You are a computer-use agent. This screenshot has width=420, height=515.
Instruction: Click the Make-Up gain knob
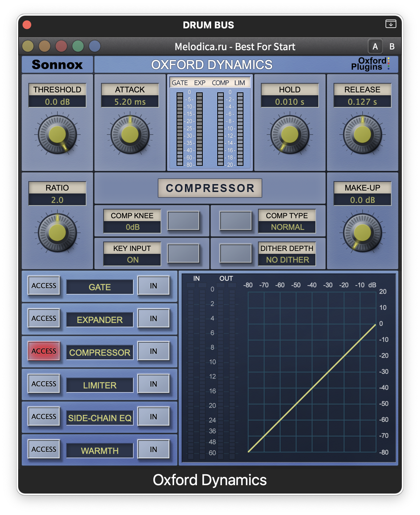pos(363,233)
